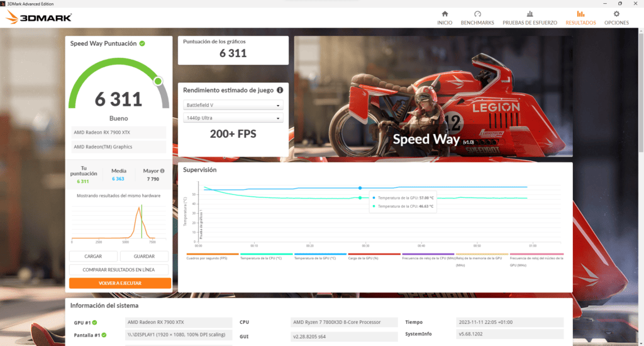The width and height of the screenshot is (644, 346).
Task: Click the 3DMark logo
Action: click(38, 18)
